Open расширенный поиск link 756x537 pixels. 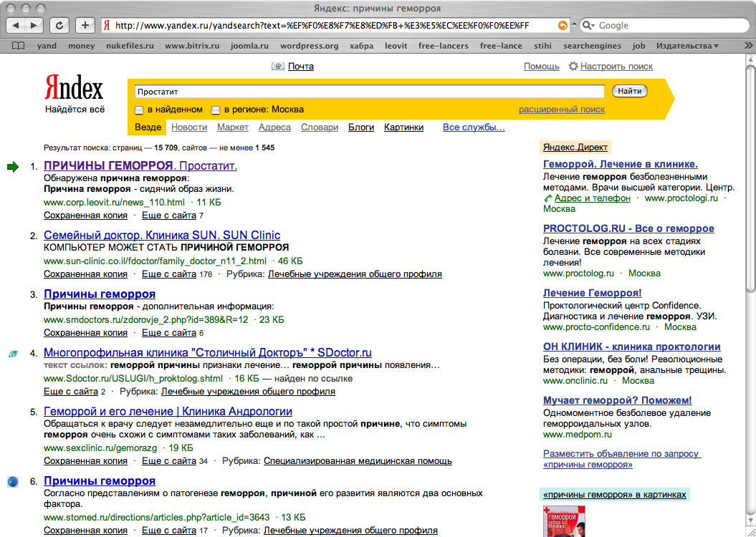[562, 110]
